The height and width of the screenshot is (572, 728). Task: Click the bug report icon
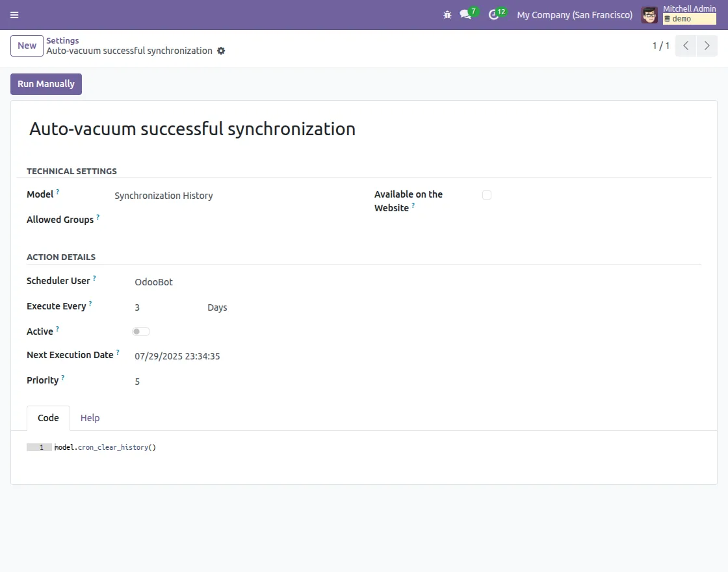click(447, 14)
